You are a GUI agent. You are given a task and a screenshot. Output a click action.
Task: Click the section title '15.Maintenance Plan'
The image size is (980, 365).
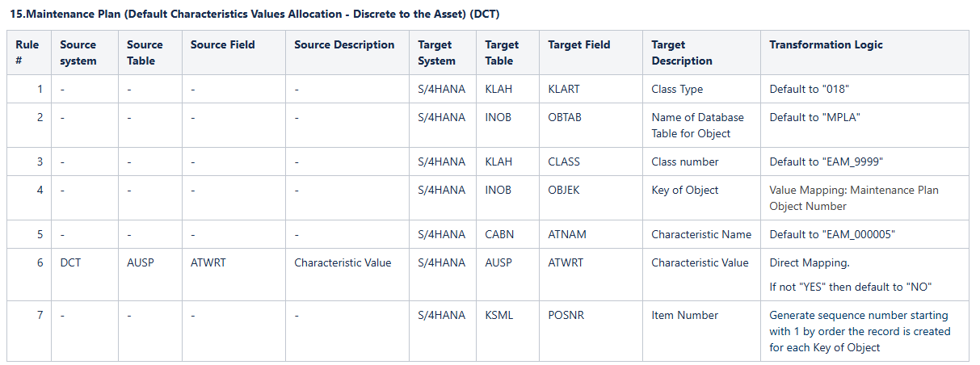(x=255, y=15)
